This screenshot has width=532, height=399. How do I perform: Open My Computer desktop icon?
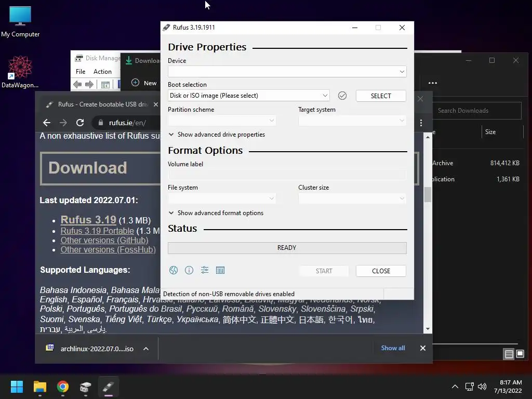[20, 22]
